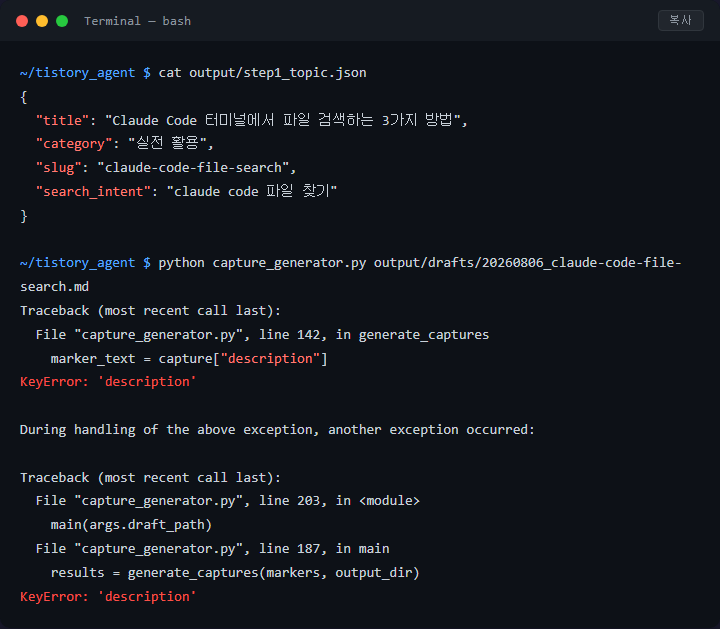This screenshot has height=629, width=720.
Task: Click the last KeyError: 'description' line
Action: pyautogui.click(x=108, y=596)
